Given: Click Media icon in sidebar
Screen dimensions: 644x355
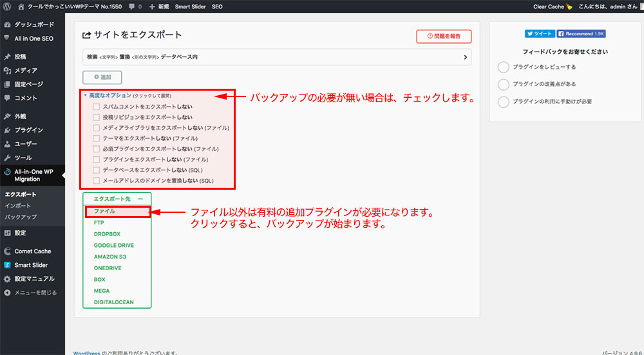Looking at the screenshot, I should click(7, 71).
